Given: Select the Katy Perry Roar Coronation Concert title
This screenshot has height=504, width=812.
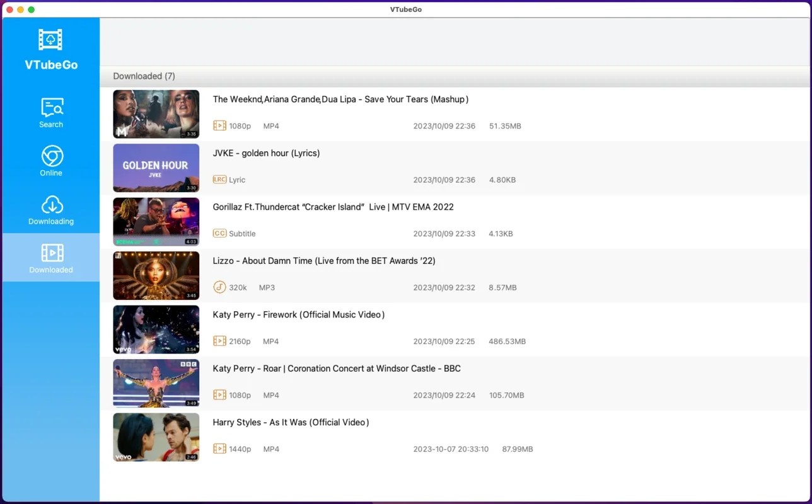Looking at the screenshot, I should coord(337,369).
